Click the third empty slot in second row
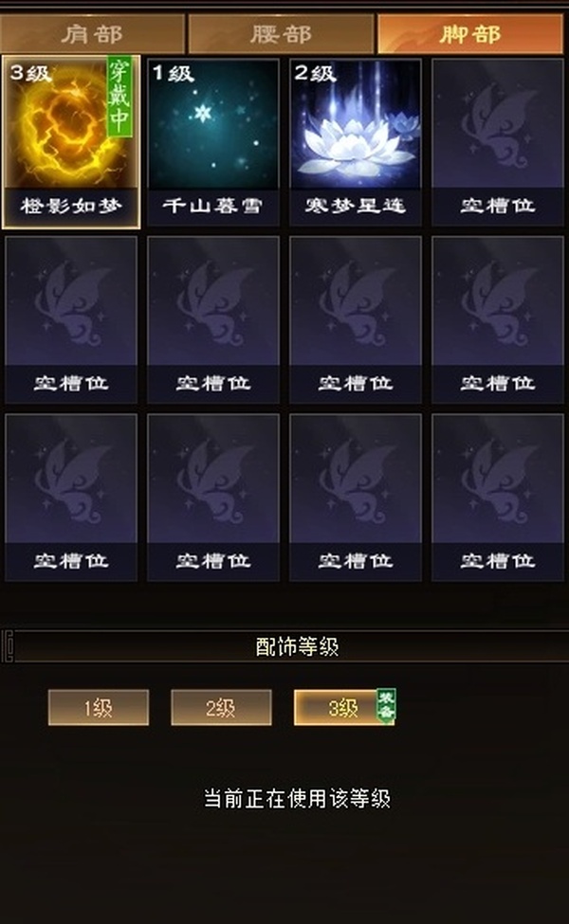569x924 pixels. [356, 319]
